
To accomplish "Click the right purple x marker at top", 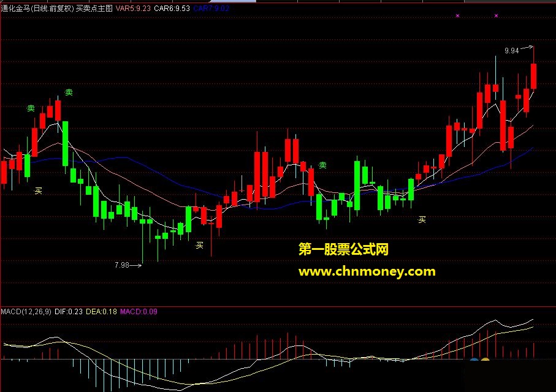I will tap(496, 15).
